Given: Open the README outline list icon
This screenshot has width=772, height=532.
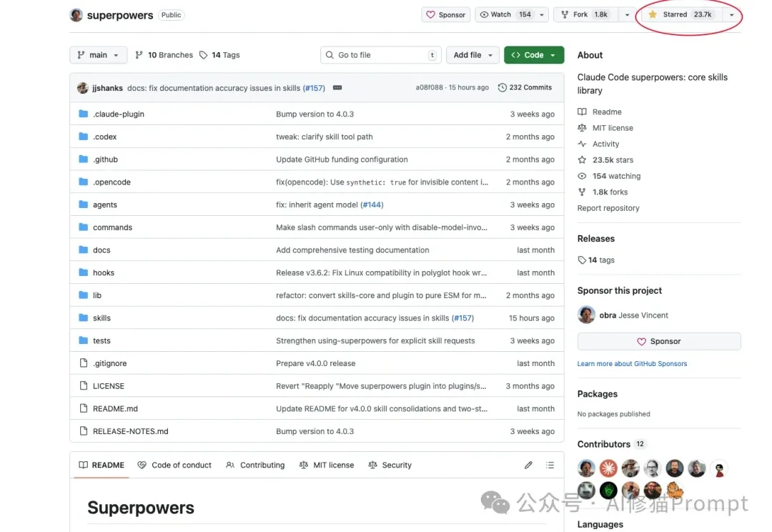Looking at the screenshot, I should pyautogui.click(x=550, y=465).
